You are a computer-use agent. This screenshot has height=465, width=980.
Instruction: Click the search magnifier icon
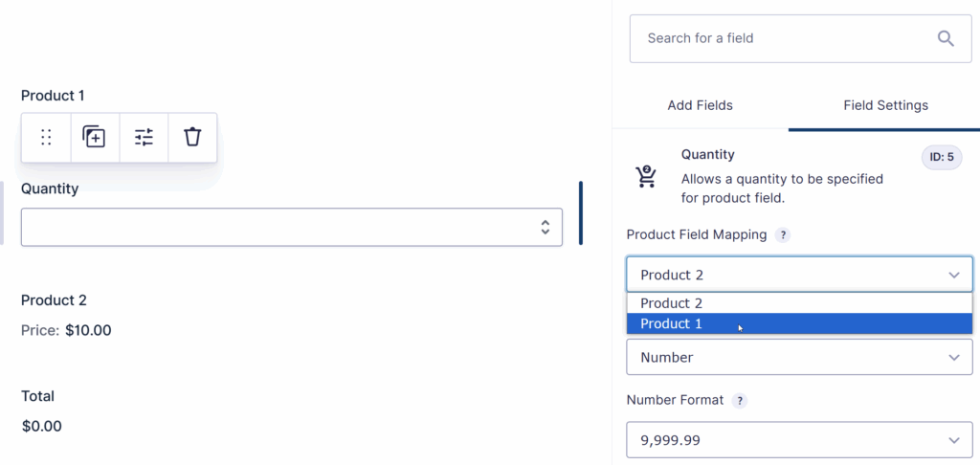946,38
